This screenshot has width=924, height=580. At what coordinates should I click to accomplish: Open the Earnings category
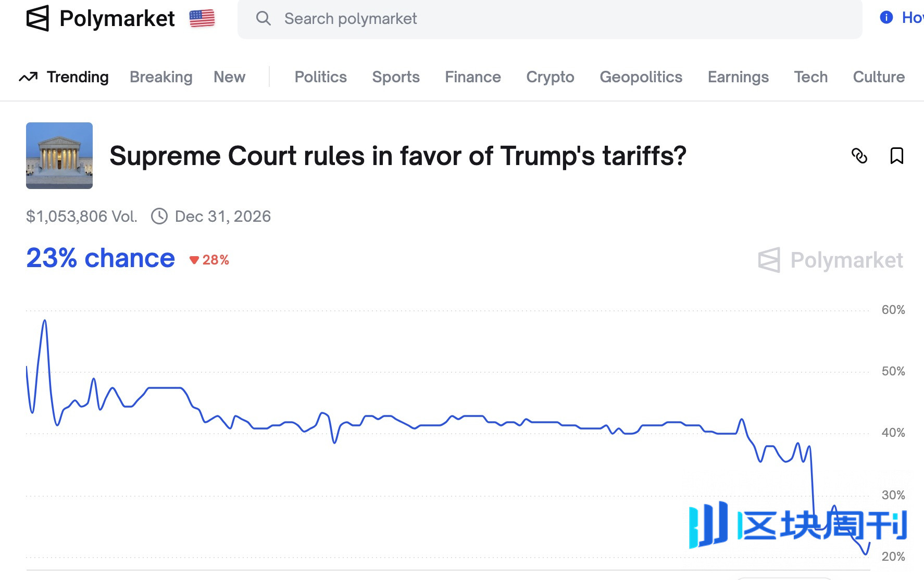click(x=738, y=77)
